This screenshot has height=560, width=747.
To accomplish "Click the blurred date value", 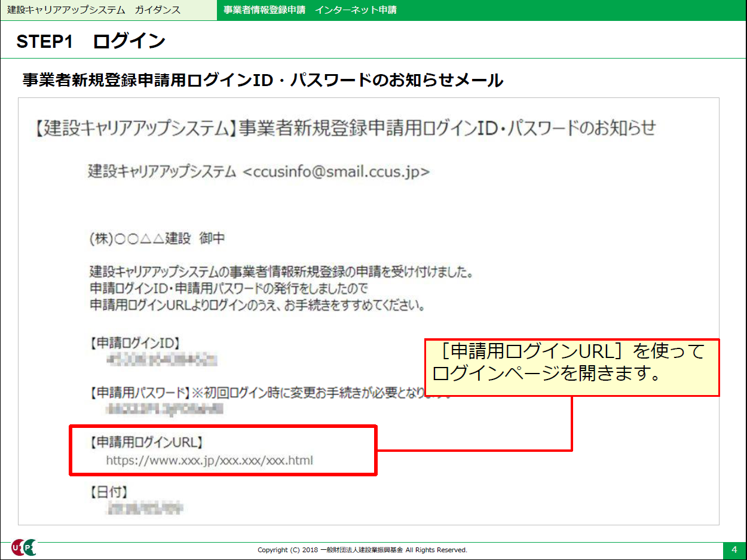I will pyautogui.click(x=145, y=509).
